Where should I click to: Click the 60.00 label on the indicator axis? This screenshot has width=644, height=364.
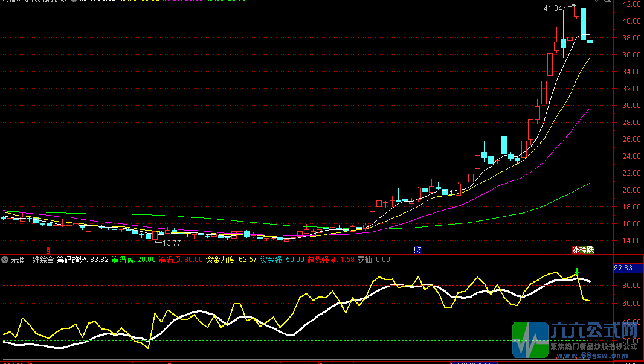(x=631, y=304)
